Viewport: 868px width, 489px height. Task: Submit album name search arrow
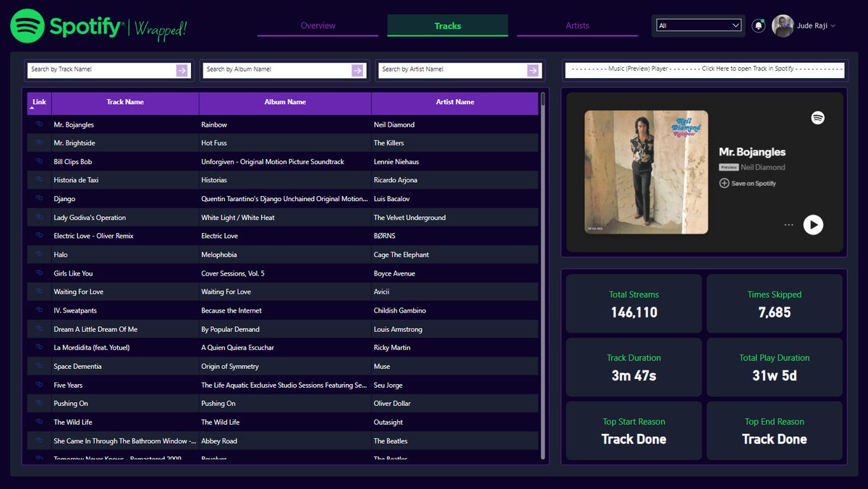pyautogui.click(x=357, y=69)
